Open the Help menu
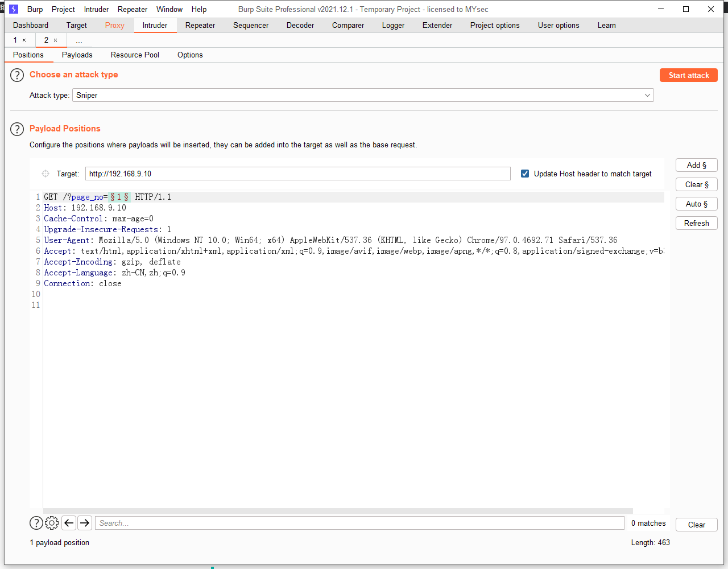Viewport: 728px width, 569px height. click(x=199, y=9)
